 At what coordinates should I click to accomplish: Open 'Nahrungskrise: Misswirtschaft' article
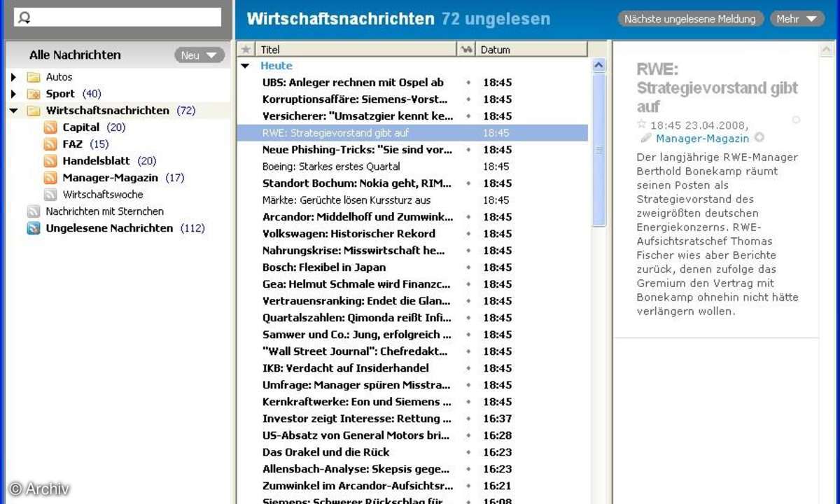coord(353,251)
